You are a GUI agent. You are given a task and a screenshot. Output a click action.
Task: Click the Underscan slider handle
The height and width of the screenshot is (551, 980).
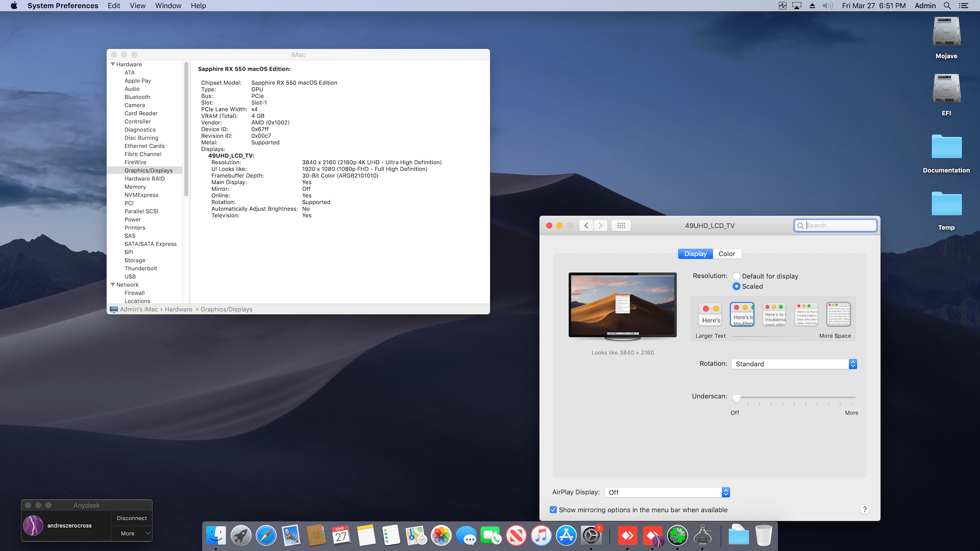pos(737,398)
